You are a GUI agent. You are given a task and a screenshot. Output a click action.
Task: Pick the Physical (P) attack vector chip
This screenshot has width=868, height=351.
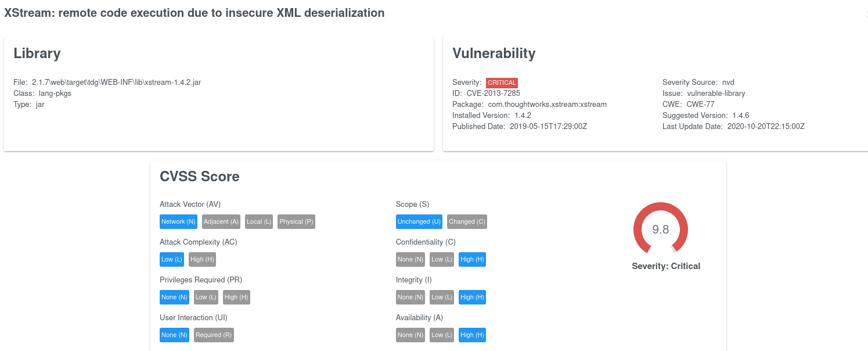pos(296,221)
